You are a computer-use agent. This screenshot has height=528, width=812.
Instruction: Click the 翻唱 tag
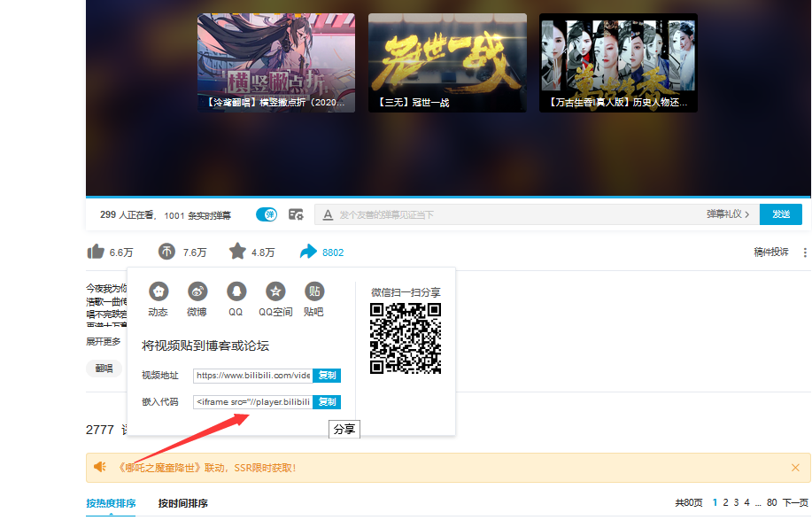point(104,369)
